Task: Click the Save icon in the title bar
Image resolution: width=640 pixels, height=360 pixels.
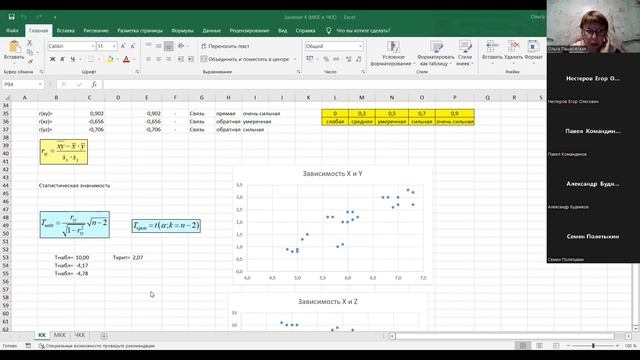Action: 11,17
